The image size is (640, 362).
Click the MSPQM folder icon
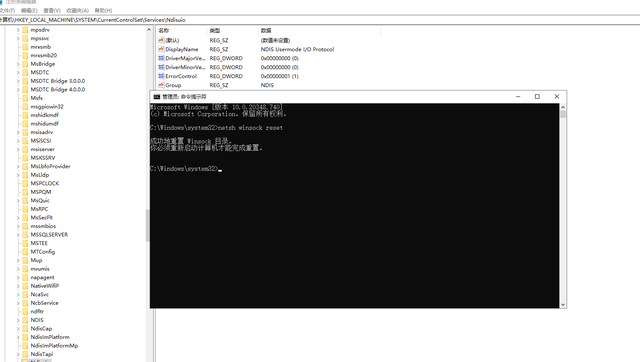click(x=25, y=192)
